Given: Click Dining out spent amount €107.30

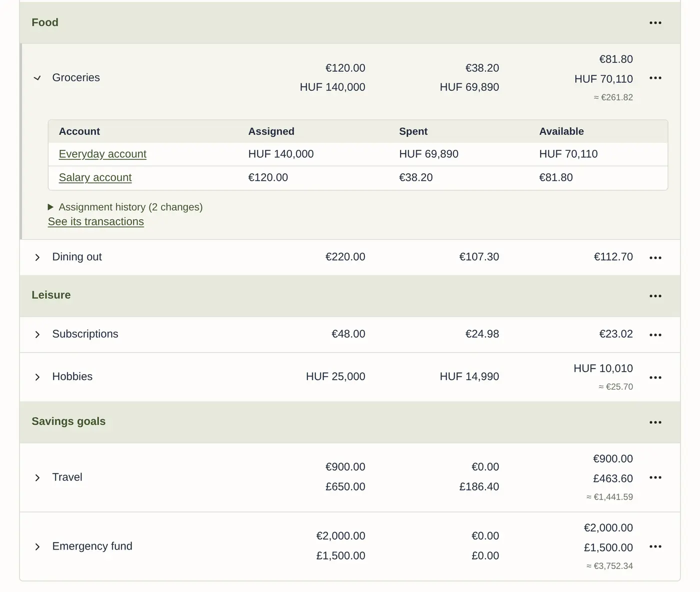Looking at the screenshot, I should point(479,257).
